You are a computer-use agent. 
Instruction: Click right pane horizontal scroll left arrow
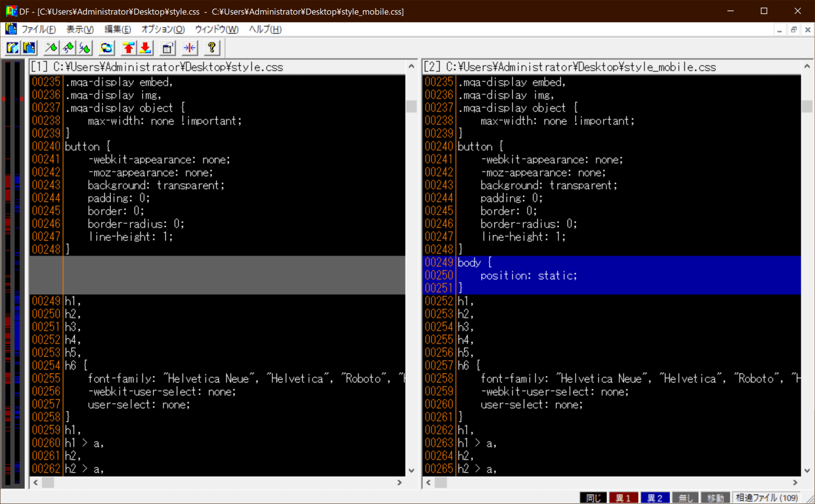coord(428,482)
